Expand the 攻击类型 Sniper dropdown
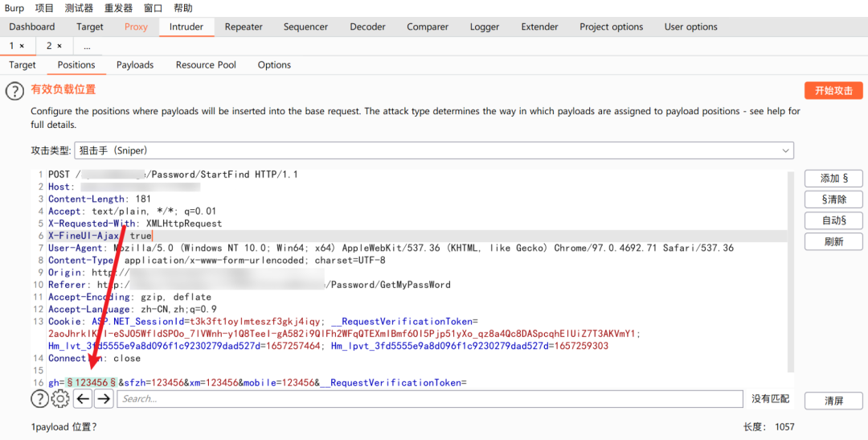The image size is (868, 440). 433,150
